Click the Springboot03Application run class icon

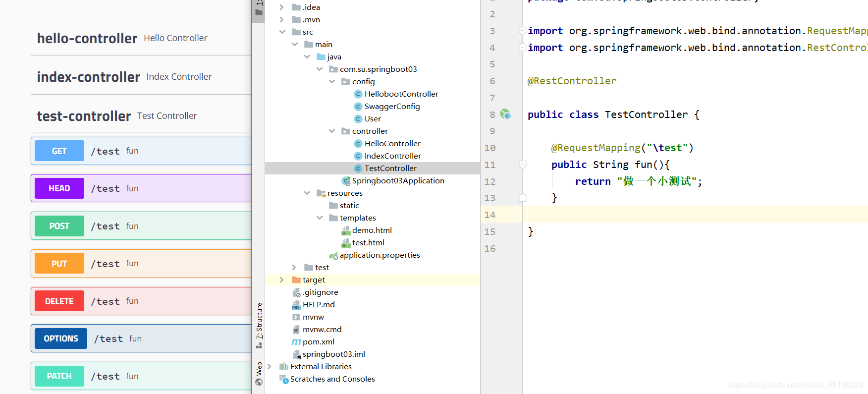[346, 181]
